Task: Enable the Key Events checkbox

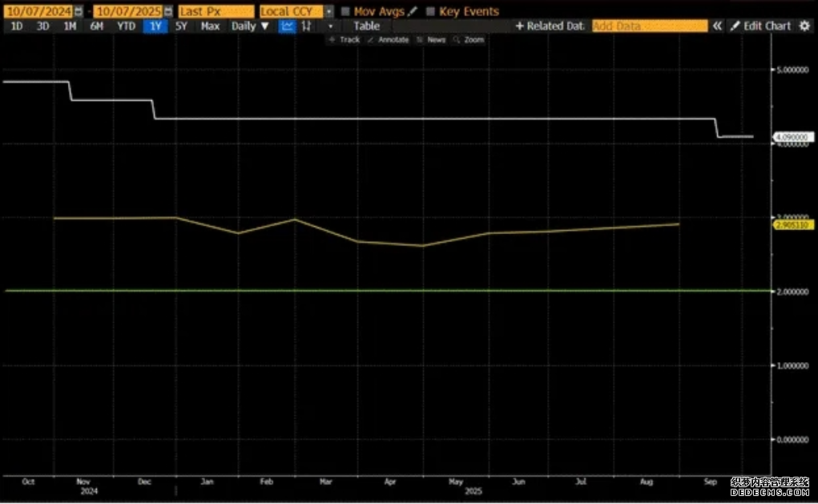Action: (x=430, y=11)
